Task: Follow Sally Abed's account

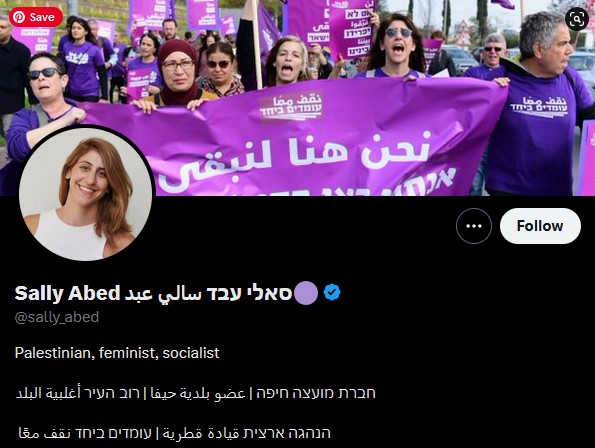Action: point(540,226)
